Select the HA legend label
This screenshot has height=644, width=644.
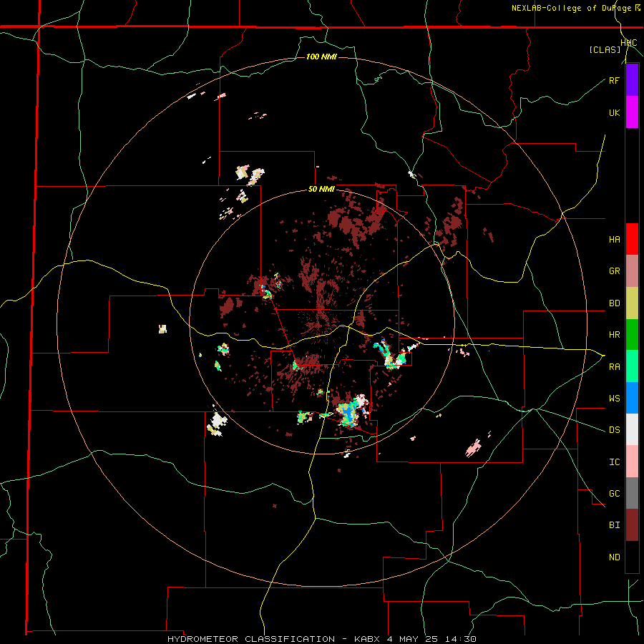[x=614, y=240]
